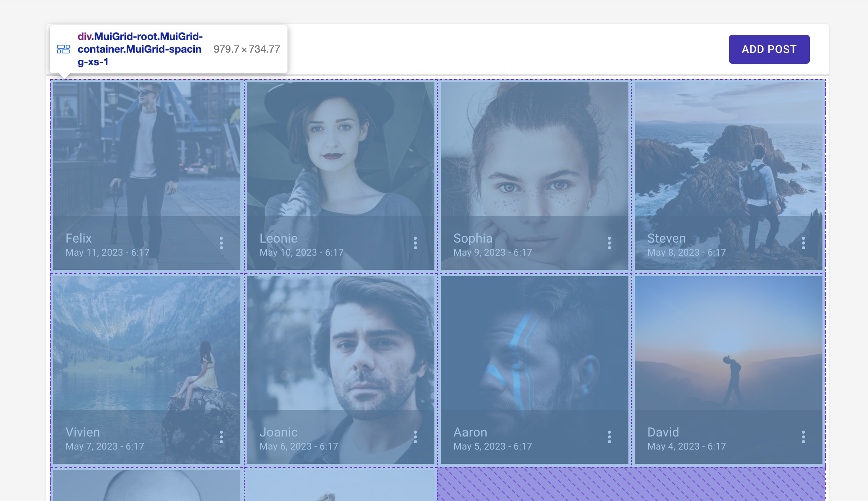
Task: Click the date 'May 7, 2023 - 6:17'
Action: [x=105, y=446]
